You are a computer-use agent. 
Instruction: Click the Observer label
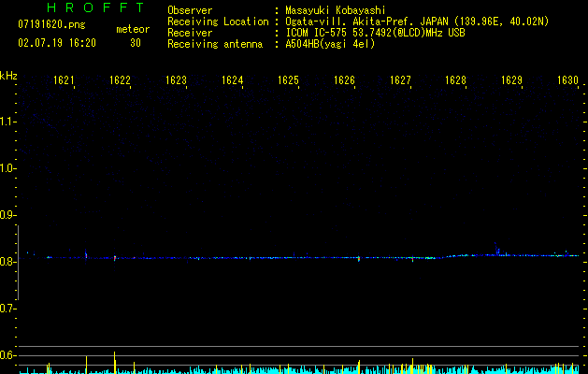190,10
